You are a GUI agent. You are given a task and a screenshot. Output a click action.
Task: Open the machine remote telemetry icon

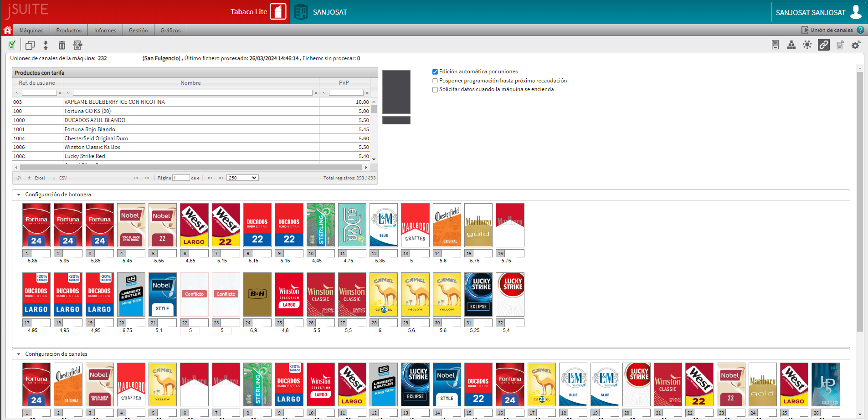[x=840, y=45]
